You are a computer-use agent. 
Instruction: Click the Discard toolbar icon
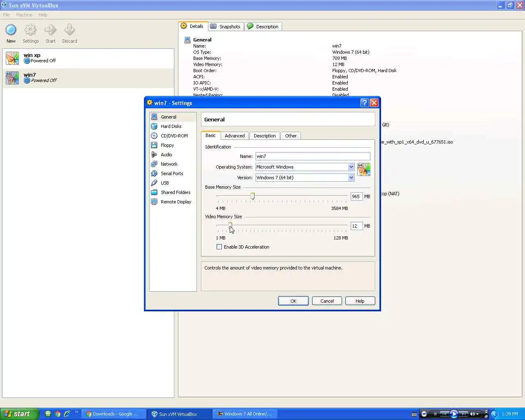(x=69, y=34)
